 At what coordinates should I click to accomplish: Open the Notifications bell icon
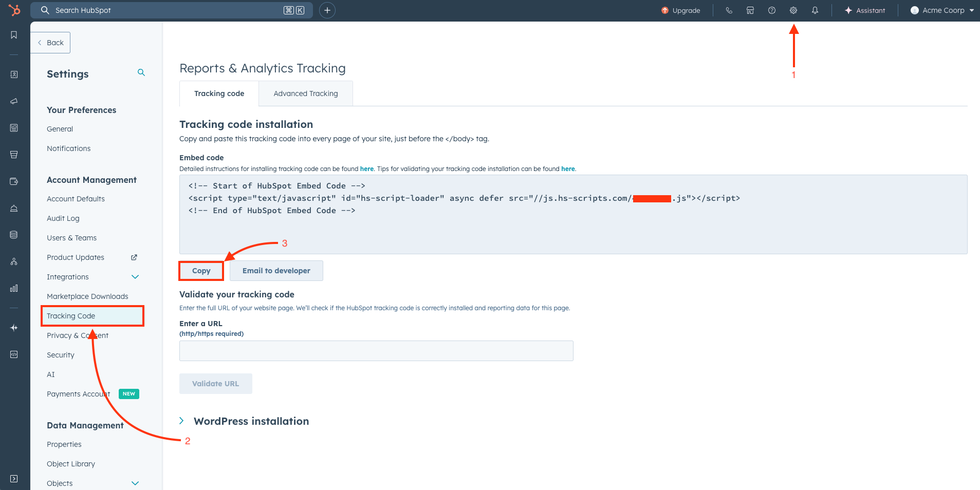click(x=815, y=10)
